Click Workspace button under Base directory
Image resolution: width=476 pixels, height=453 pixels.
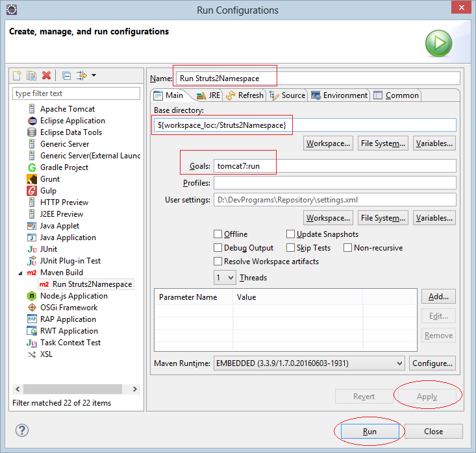coord(328,143)
